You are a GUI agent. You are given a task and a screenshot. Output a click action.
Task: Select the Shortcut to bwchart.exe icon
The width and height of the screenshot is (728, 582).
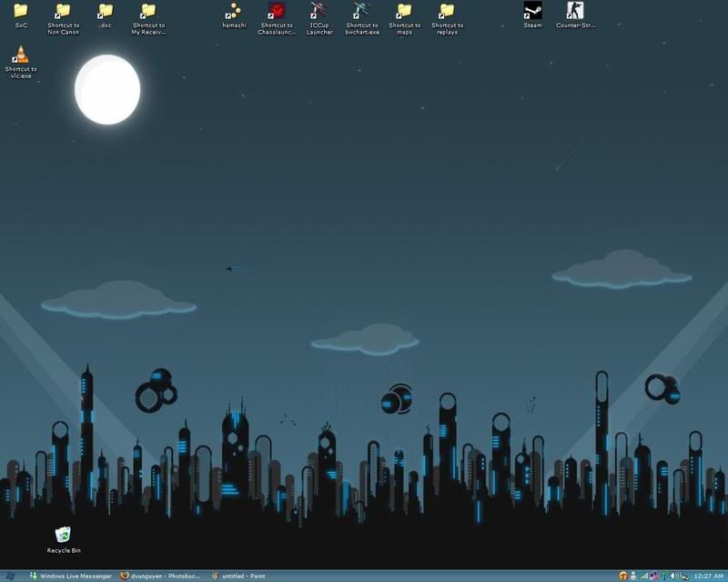pyautogui.click(x=362, y=18)
